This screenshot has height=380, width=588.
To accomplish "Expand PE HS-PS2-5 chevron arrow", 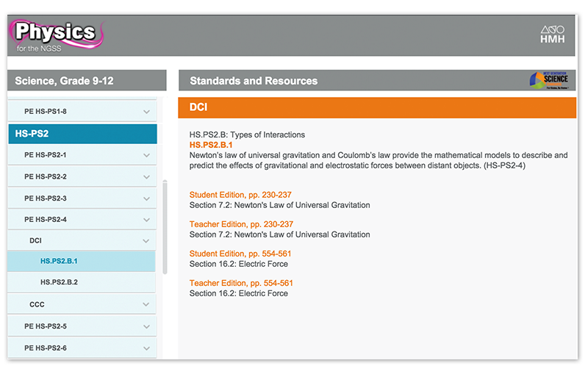I will [146, 326].
